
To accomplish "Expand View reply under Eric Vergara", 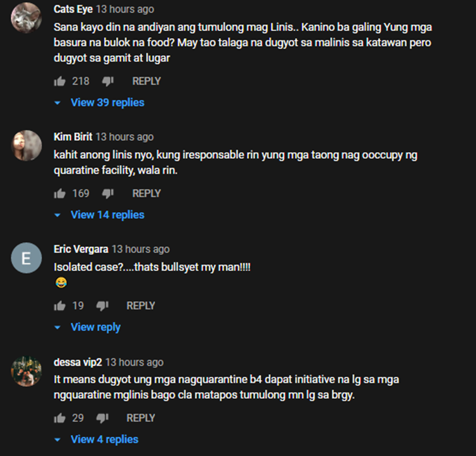I will [x=88, y=327].
